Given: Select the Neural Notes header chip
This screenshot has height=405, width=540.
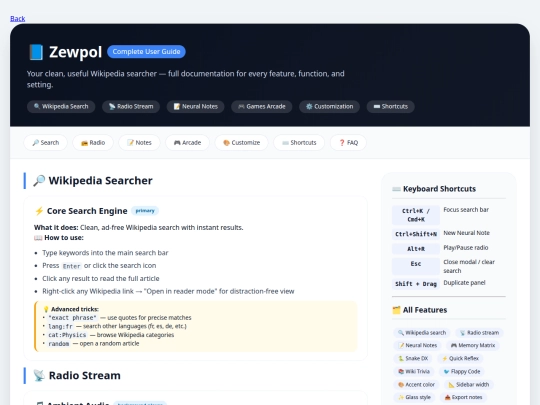Looking at the screenshot, I should tap(196, 106).
